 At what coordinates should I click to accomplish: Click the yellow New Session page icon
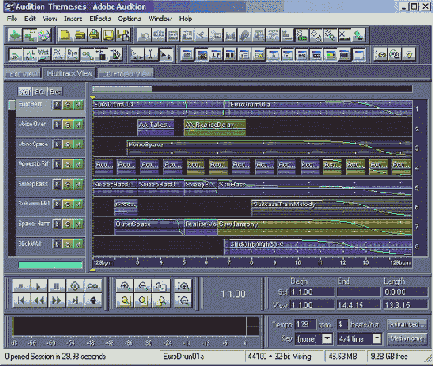coord(65,35)
